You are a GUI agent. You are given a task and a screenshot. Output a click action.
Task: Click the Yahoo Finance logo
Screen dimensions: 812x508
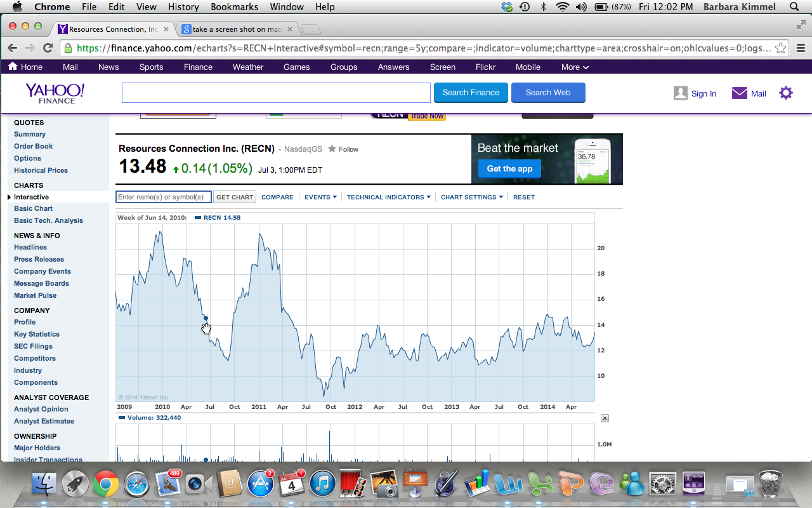pyautogui.click(x=55, y=93)
